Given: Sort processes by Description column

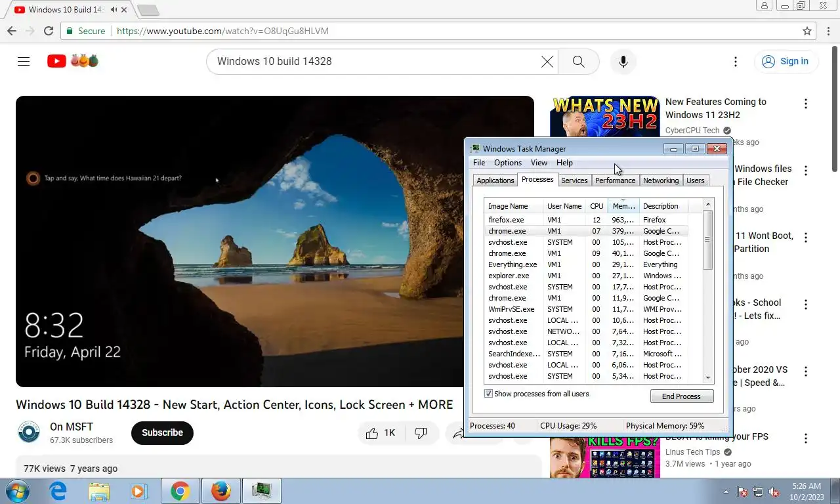Looking at the screenshot, I should click(663, 206).
